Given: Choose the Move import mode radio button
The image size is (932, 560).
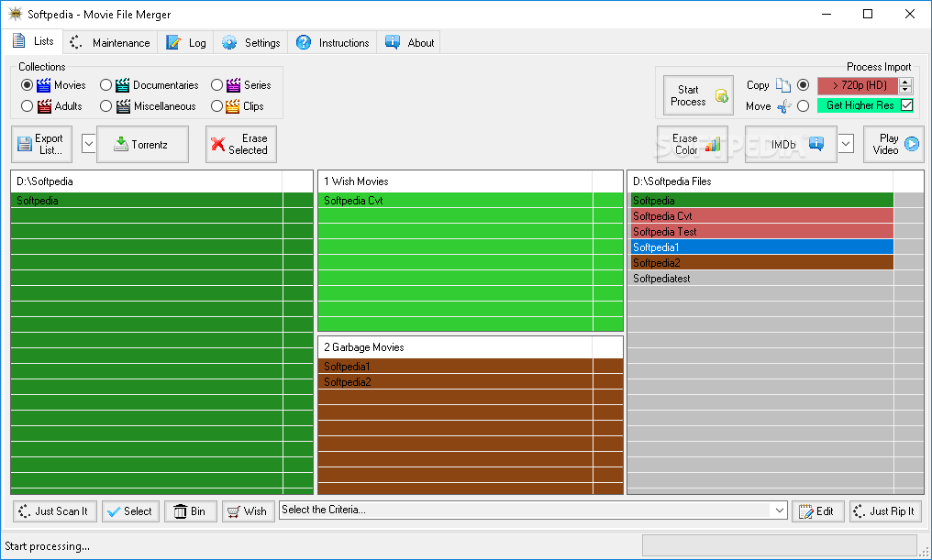Looking at the screenshot, I should coord(803,106).
